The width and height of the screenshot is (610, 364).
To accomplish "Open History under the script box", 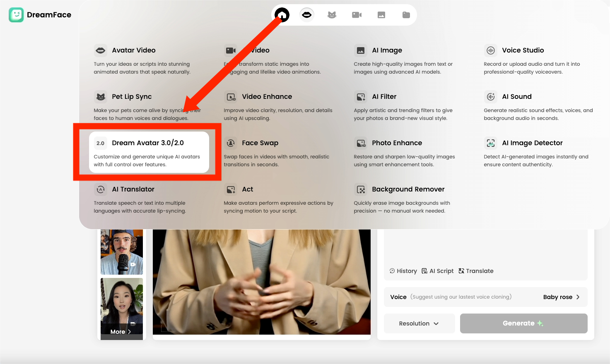I will click(x=403, y=271).
